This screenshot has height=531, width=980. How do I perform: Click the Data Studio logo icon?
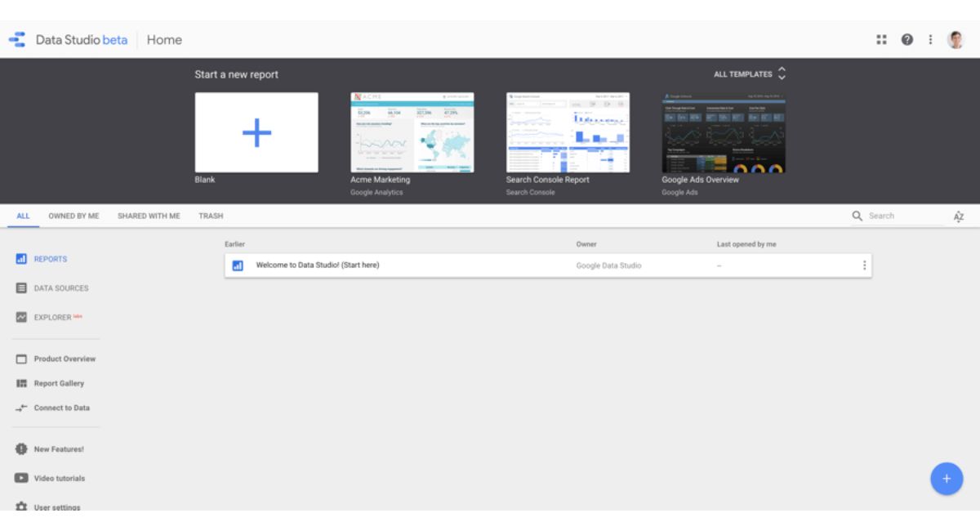pos(16,39)
